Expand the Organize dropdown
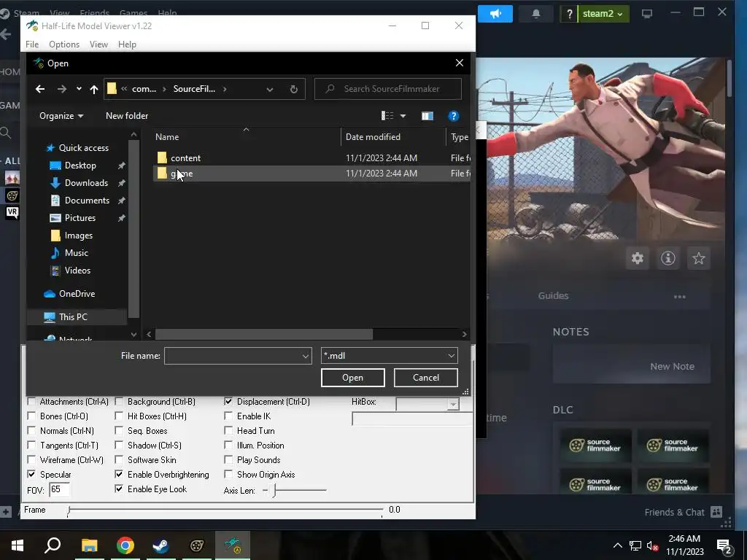The width and height of the screenshot is (747, 560). (x=61, y=116)
